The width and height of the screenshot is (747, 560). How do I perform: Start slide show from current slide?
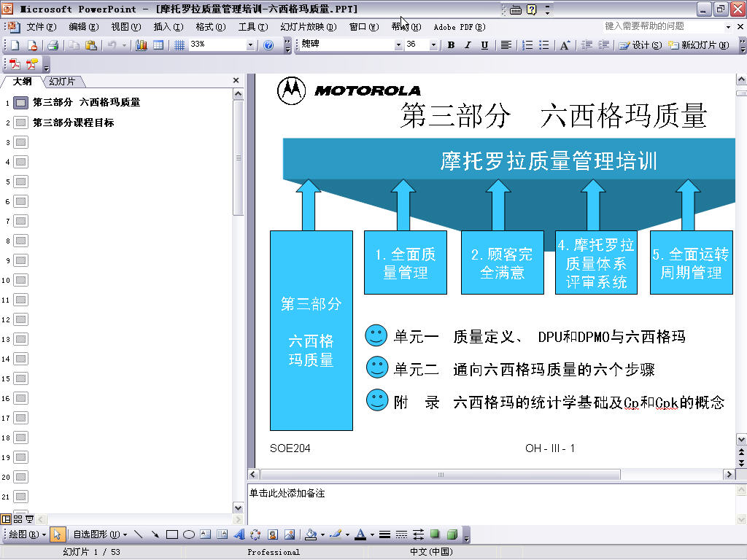click(29, 519)
